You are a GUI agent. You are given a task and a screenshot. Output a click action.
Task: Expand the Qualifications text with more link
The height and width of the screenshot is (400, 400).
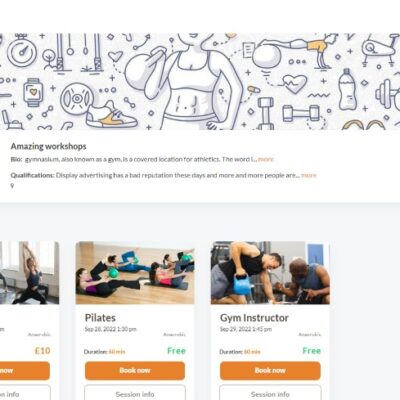(x=309, y=175)
